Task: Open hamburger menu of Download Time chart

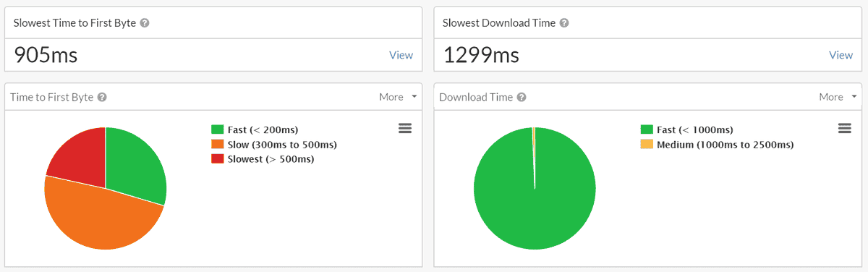Action: pos(844,128)
